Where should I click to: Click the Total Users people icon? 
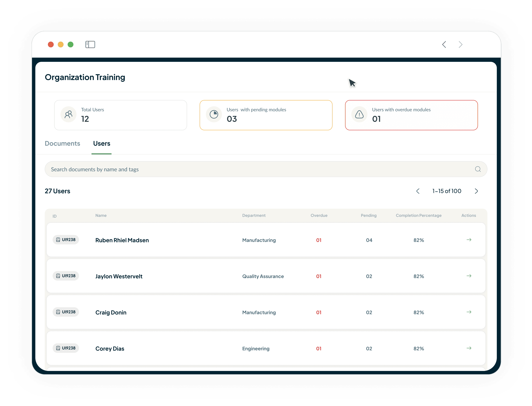[x=69, y=114]
